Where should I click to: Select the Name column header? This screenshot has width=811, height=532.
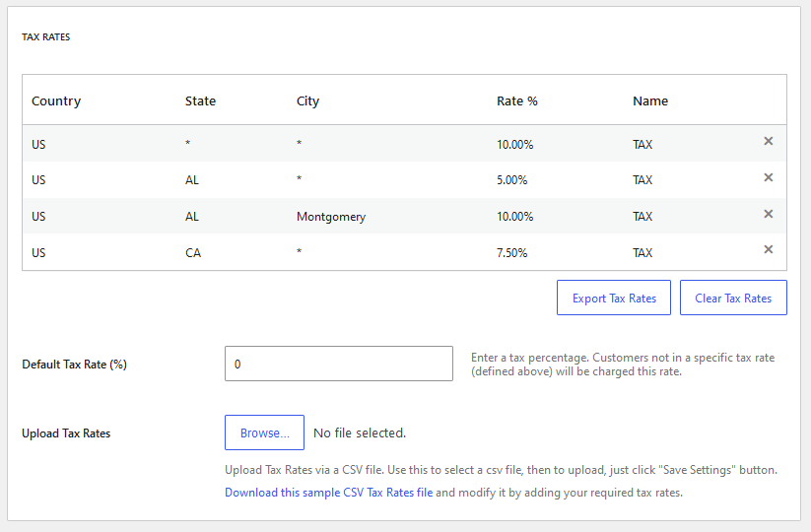coord(650,100)
